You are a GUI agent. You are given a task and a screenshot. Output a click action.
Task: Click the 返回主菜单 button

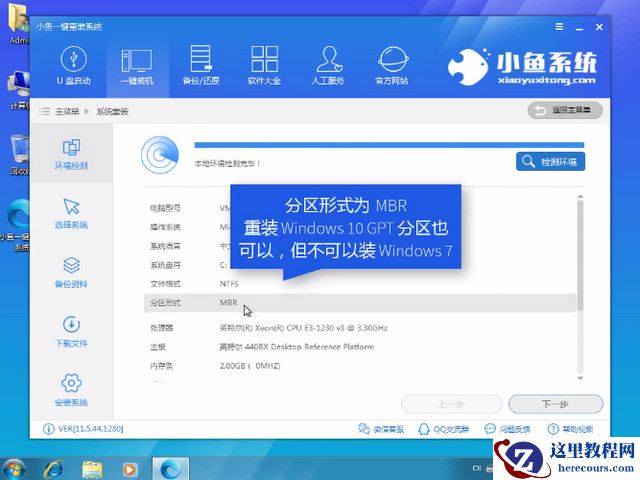point(565,110)
